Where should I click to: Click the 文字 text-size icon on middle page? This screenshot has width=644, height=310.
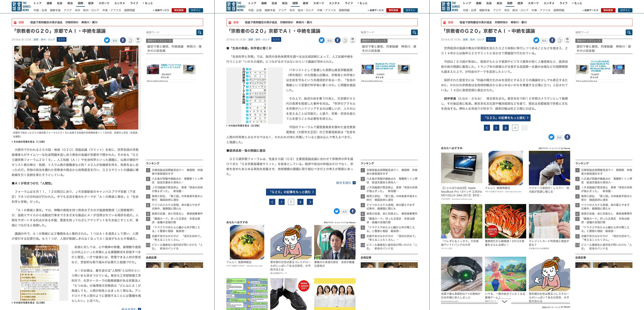(x=345, y=40)
